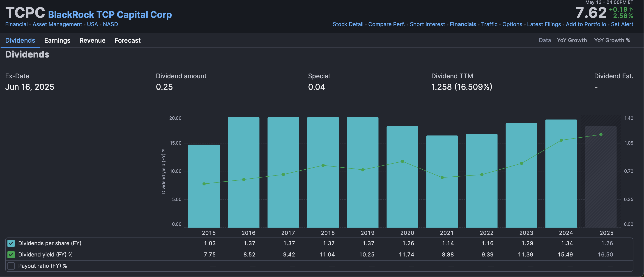
Task: Click the 2020 dividend yield value 11.74
Action: 407,254
